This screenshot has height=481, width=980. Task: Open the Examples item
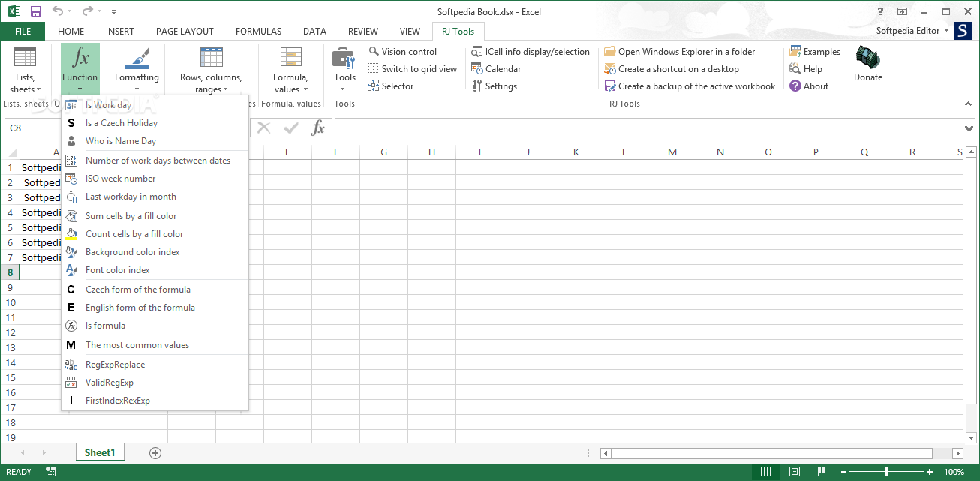815,52
